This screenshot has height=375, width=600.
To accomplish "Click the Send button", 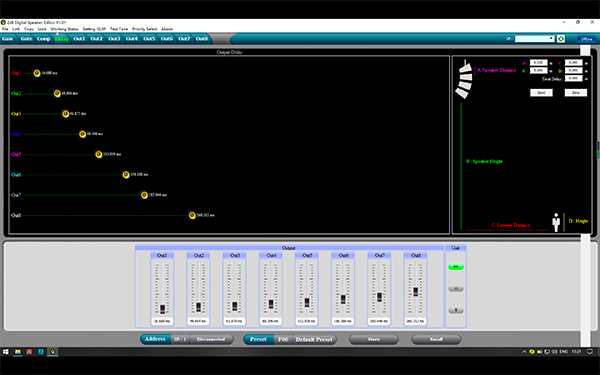I will coord(541,93).
